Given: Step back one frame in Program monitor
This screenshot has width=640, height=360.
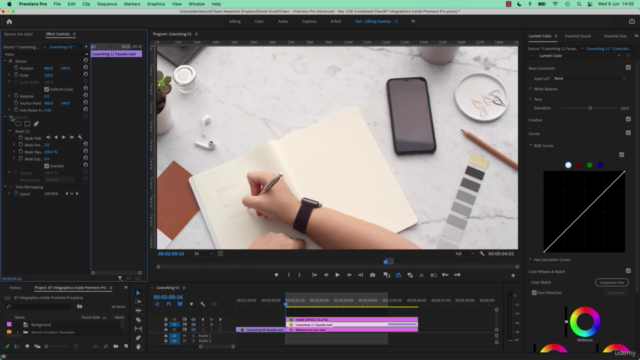Looking at the screenshot, I should [x=326, y=275].
